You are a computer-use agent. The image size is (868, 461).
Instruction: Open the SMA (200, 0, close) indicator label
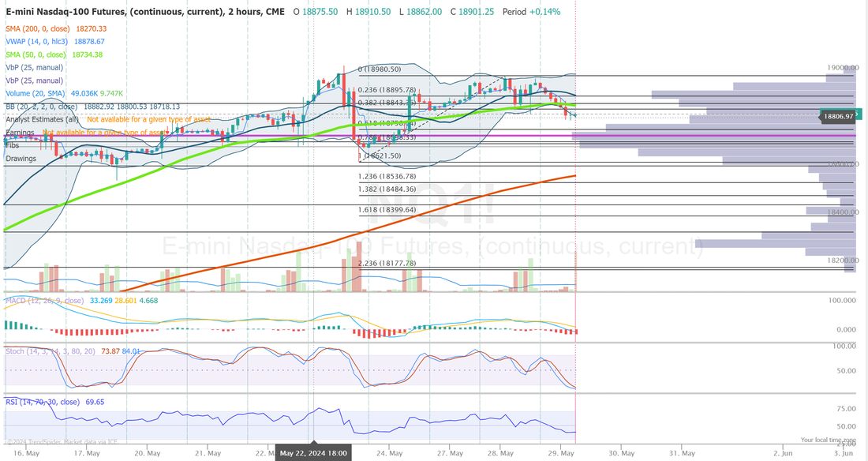coord(38,28)
